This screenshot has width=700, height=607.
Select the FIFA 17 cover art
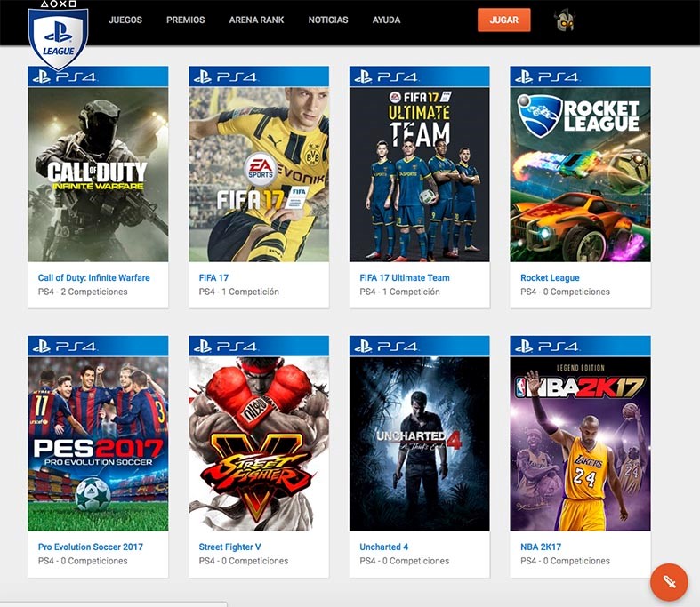pos(259,174)
